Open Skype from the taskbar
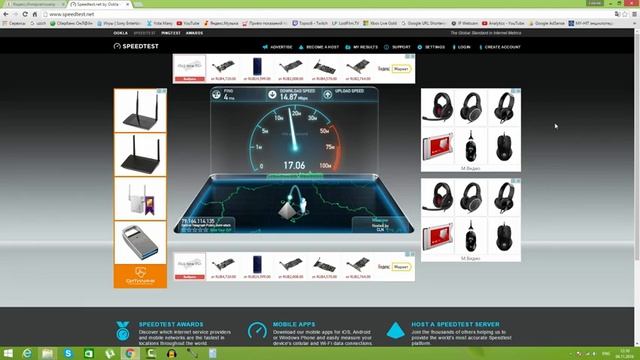640x360 pixels. click(68, 353)
